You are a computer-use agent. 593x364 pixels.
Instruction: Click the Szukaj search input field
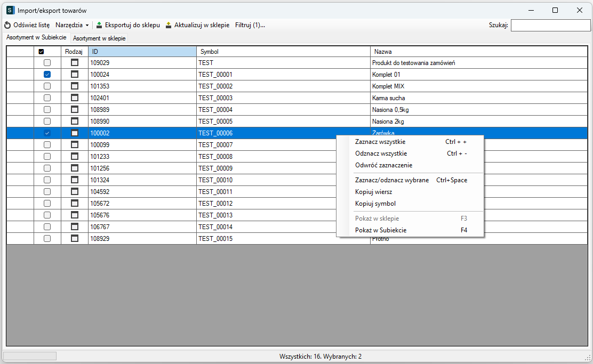point(550,25)
